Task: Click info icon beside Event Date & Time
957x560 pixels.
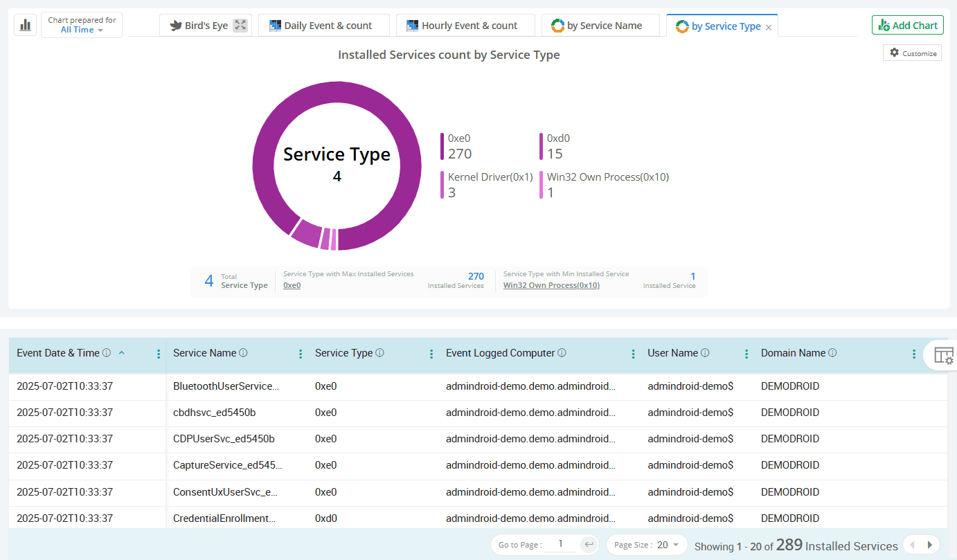Action: click(107, 353)
